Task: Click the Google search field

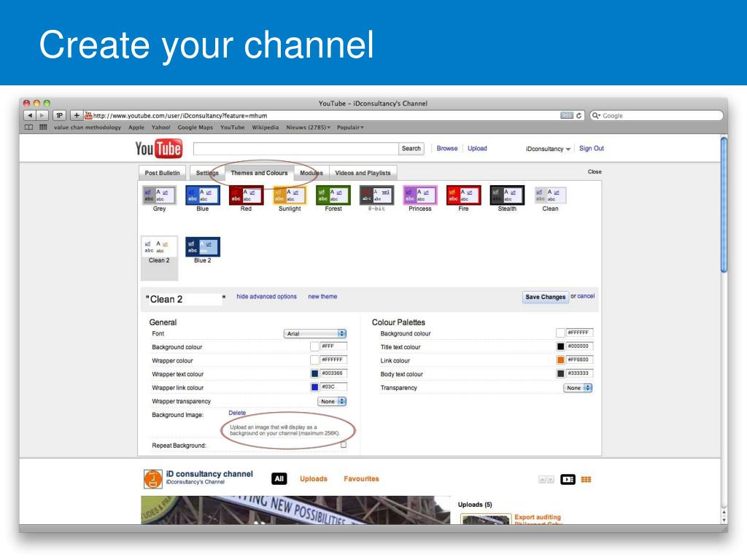Action: (657, 116)
